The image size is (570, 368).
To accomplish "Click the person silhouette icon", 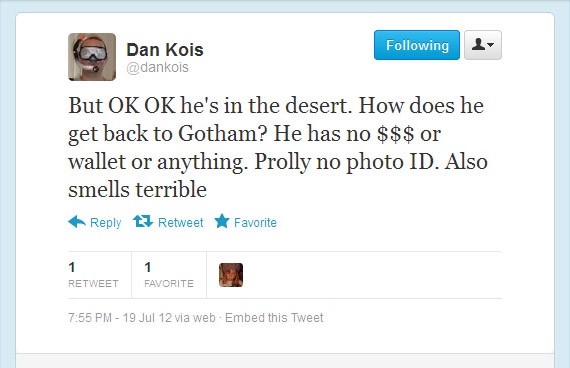I will [x=478, y=45].
